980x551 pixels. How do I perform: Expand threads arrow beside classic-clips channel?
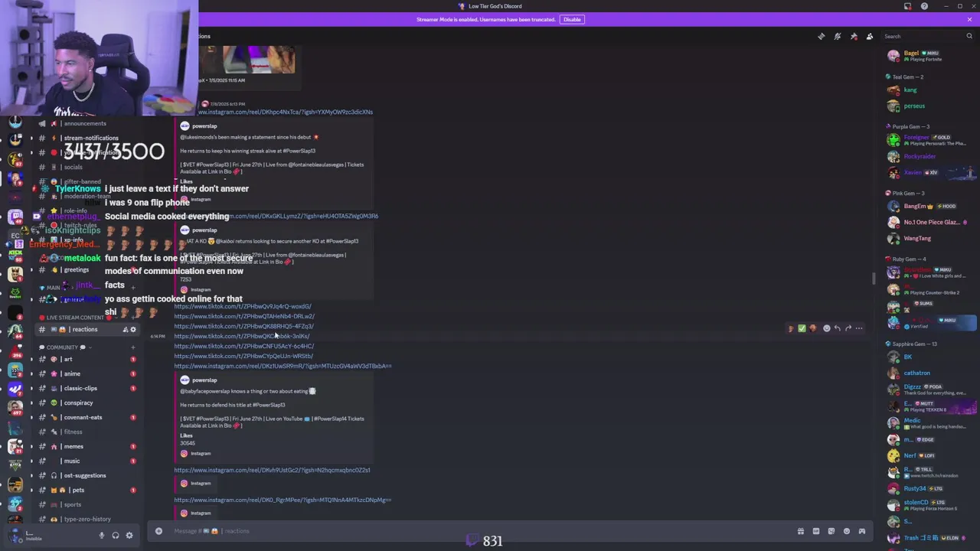31,388
